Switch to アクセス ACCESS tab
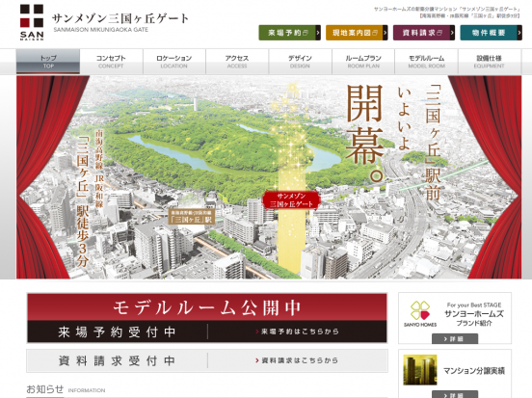This screenshot has width=532, height=398. tap(237, 62)
